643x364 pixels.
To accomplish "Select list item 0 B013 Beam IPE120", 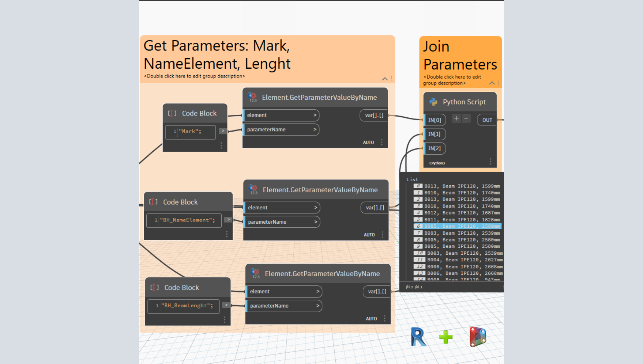I will point(461,186).
